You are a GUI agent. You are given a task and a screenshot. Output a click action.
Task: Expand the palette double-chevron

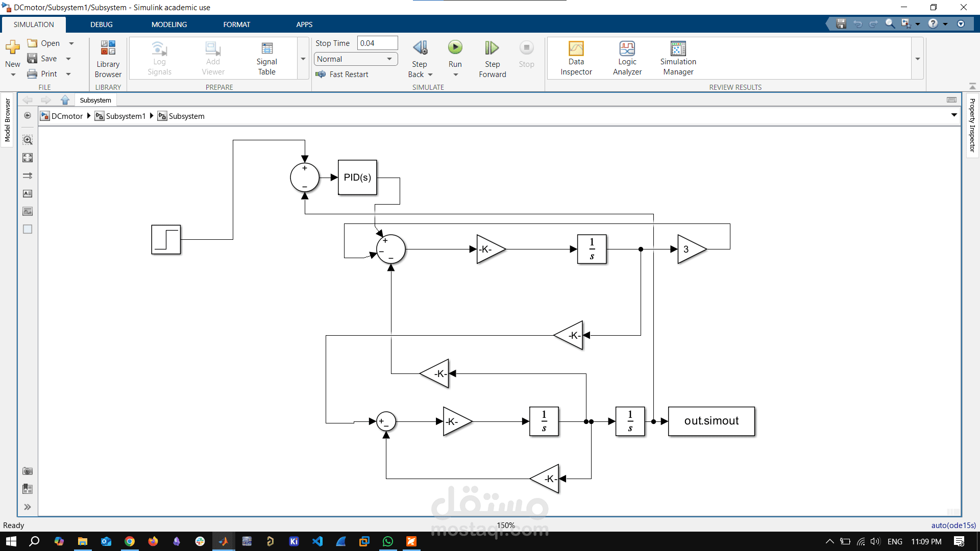click(28, 507)
